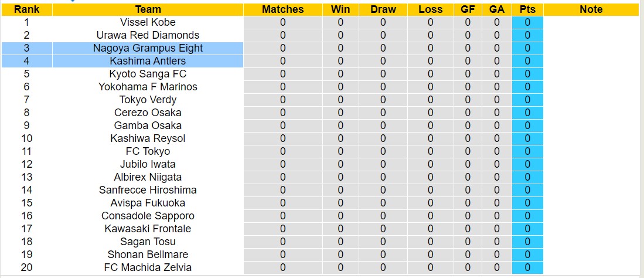Click the Kawasaki Frontale team name

click(x=148, y=229)
